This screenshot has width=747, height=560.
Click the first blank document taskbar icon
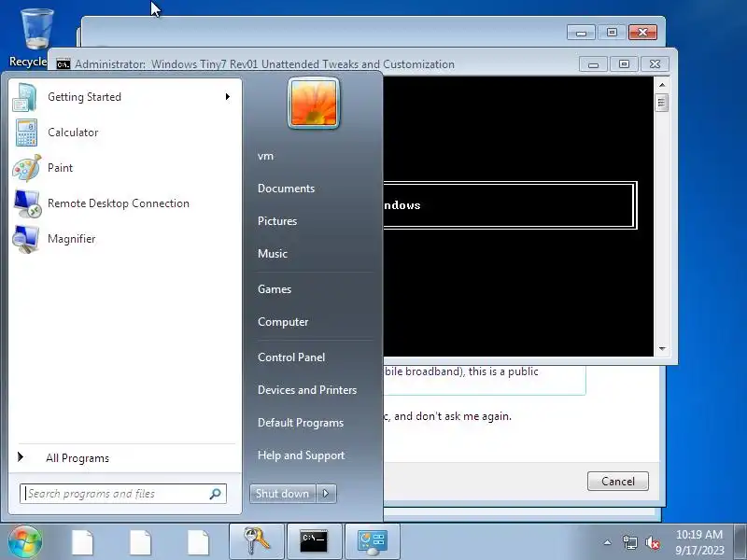[82, 542]
